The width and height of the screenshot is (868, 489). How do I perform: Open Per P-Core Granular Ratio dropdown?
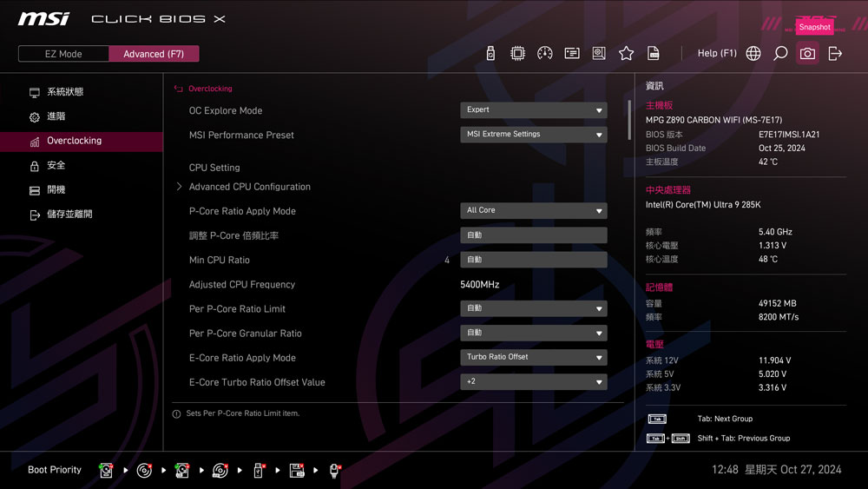534,333
